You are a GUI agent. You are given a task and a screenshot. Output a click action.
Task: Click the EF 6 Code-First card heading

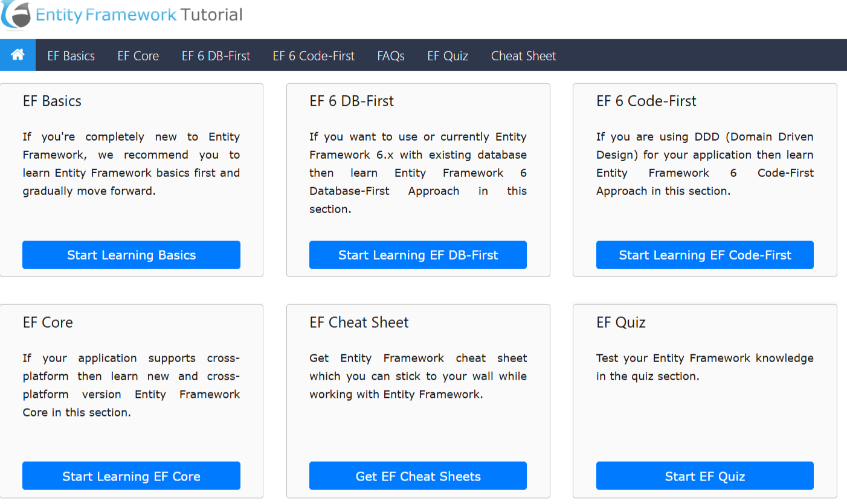coord(646,101)
